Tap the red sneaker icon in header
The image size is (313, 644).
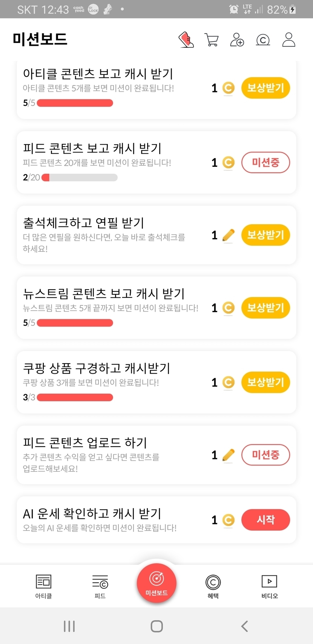pos(186,39)
